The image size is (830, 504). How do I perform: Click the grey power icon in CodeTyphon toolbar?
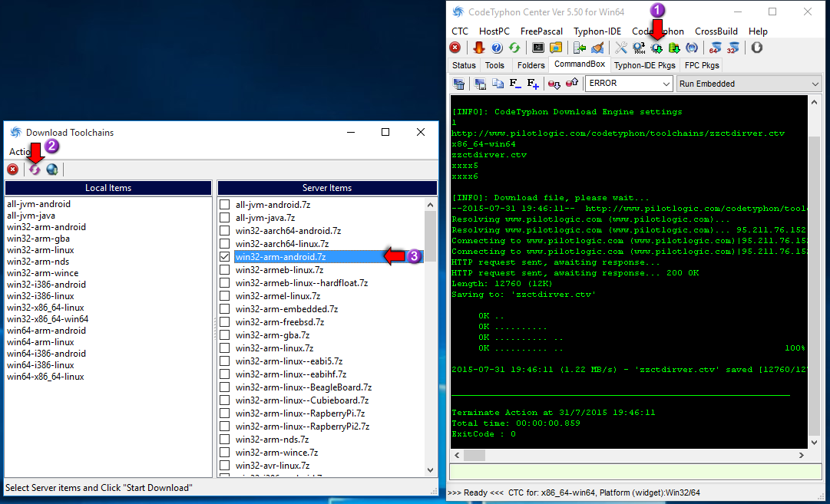point(757,48)
